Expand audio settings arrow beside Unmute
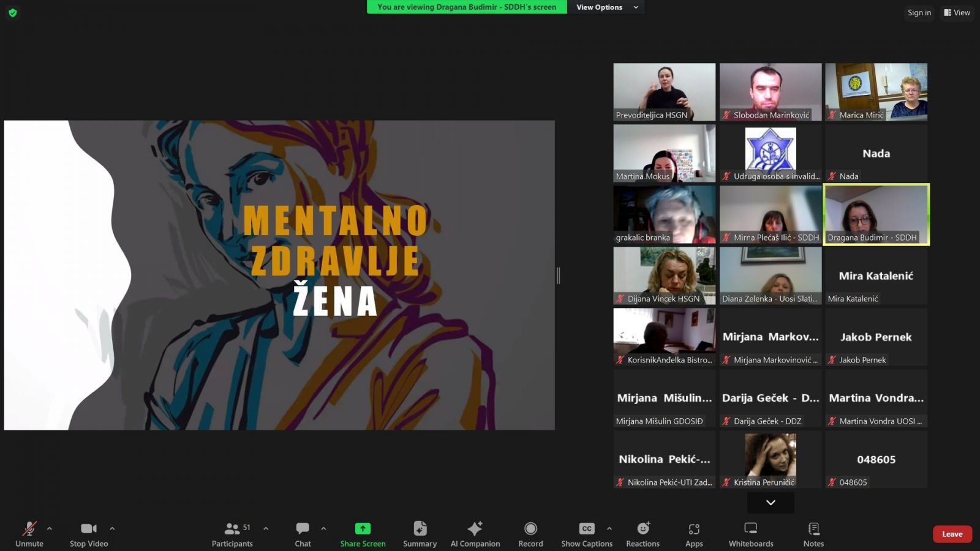The image size is (980, 551). coord(50,528)
